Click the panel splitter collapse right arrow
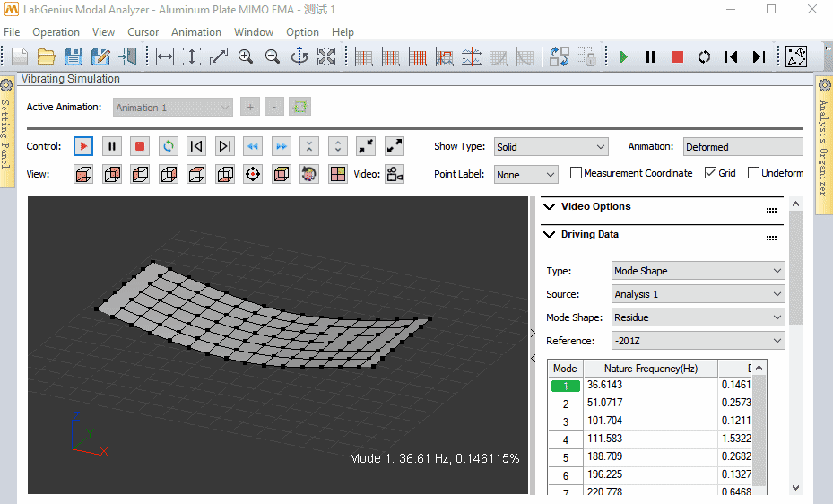Viewport: 833px width, 504px height. [533, 334]
